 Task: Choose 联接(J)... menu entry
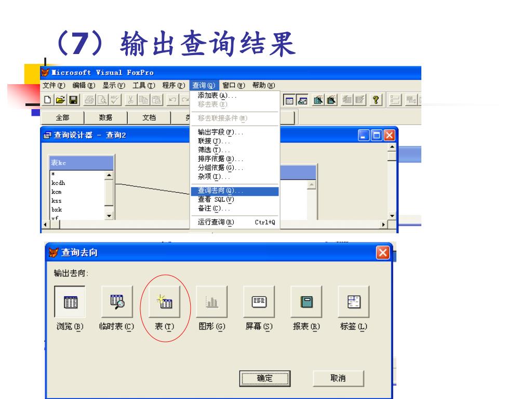point(235,141)
